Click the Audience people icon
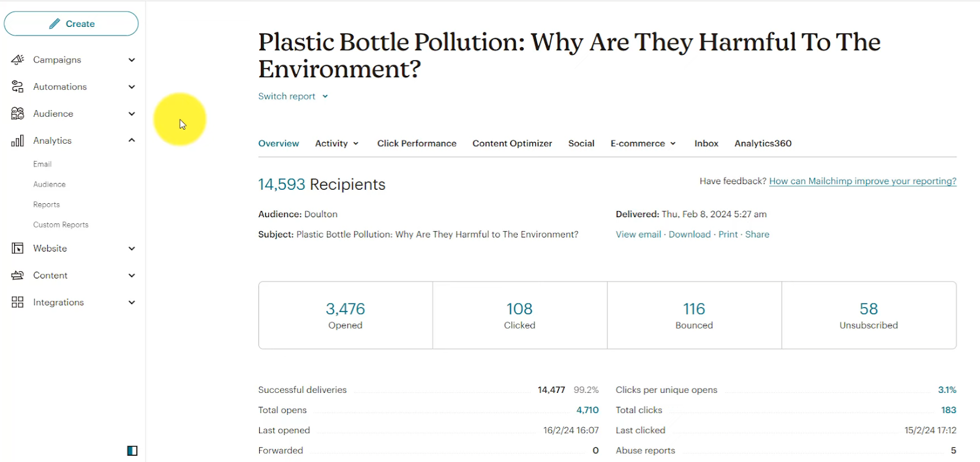Screen dimensions: 980x462 point(18,114)
